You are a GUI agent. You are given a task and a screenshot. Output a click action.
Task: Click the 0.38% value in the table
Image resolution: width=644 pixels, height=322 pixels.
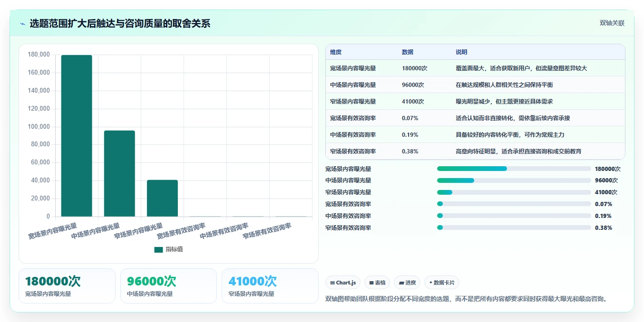click(410, 152)
